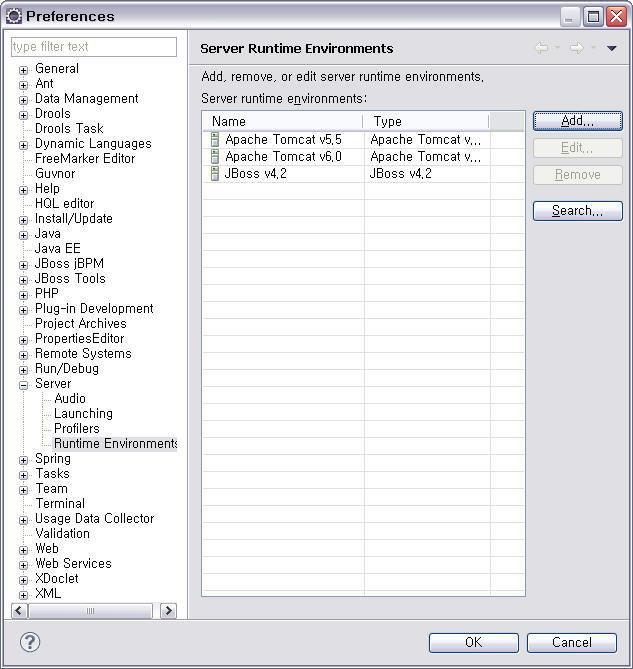Expand the Drools tree node
Image resolution: width=633 pixels, height=669 pixels.
tap(23, 115)
